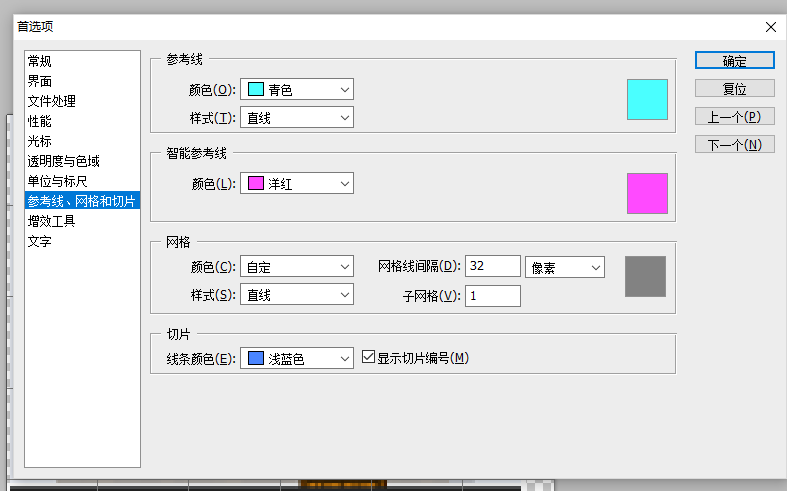Viewport: 787px width, 491px height.
Task: Switch to 性能 preferences category
Action: click(x=82, y=121)
